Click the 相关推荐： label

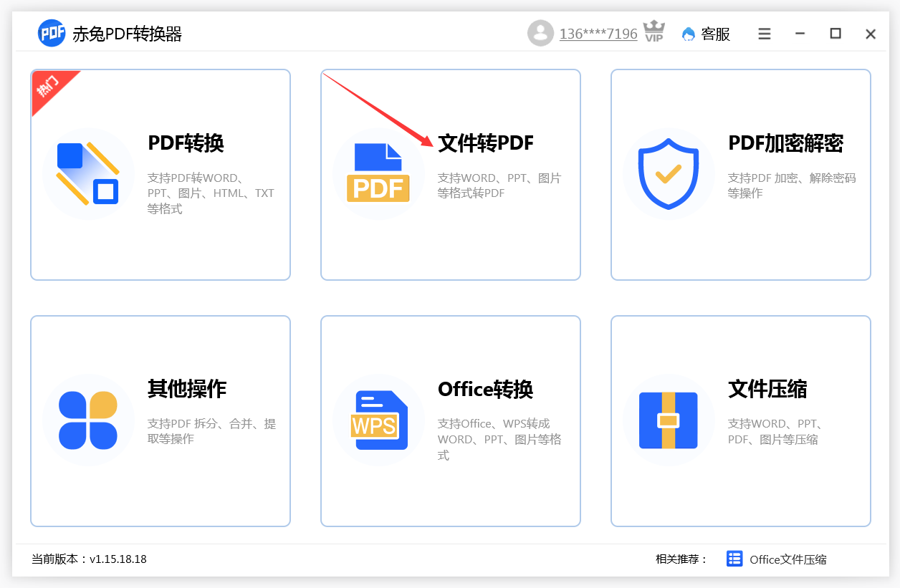[x=681, y=559]
